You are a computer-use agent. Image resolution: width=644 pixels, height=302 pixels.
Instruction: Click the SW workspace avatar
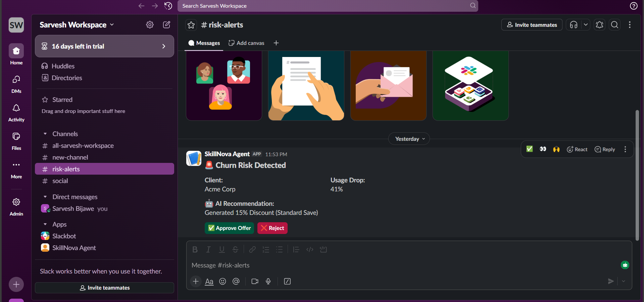(x=16, y=25)
